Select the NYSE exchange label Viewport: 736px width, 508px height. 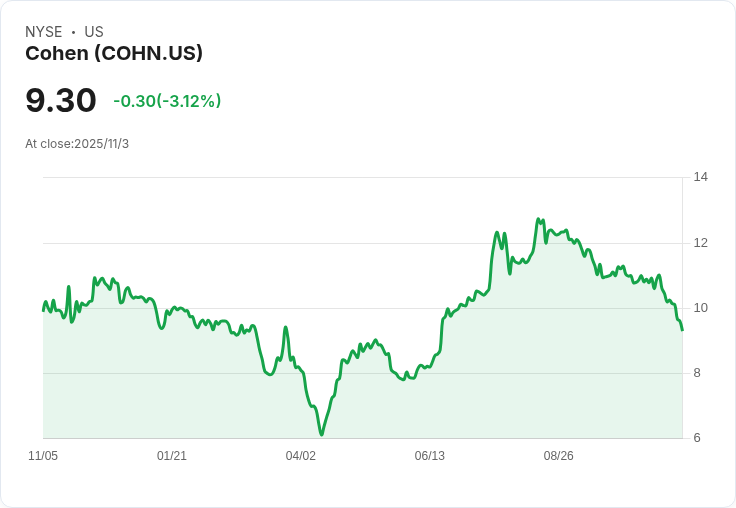(x=44, y=32)
